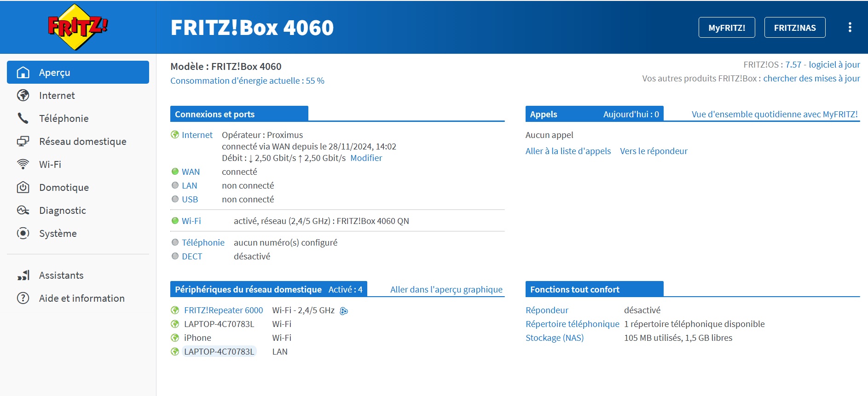Click the Réseau domestique devices icon
This screenshot has width=868, height=396.
[x=23, y=141]
